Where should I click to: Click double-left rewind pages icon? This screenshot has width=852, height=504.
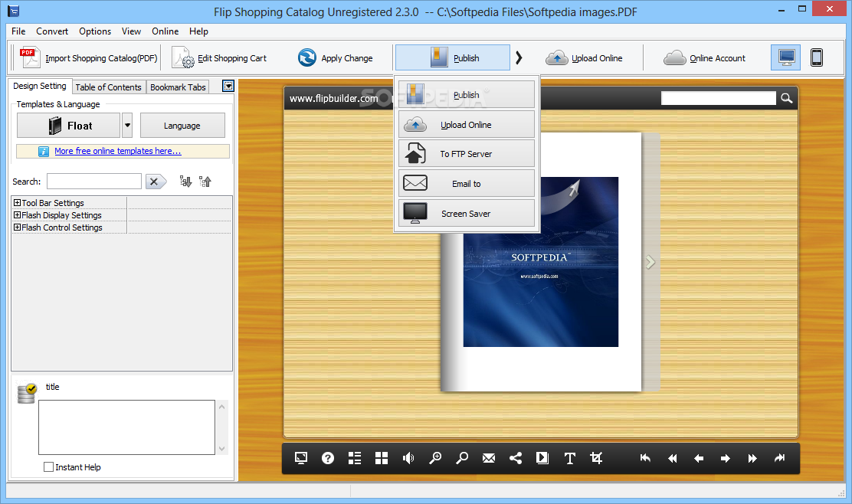click(x=672, y=458)
